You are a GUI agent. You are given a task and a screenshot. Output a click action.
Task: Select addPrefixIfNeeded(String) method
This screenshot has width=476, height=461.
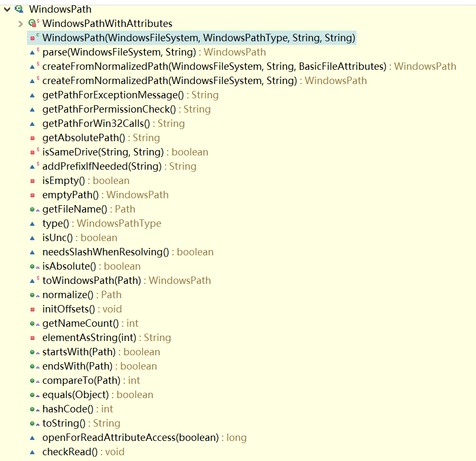pyautogui.click(x=120, y=166)
